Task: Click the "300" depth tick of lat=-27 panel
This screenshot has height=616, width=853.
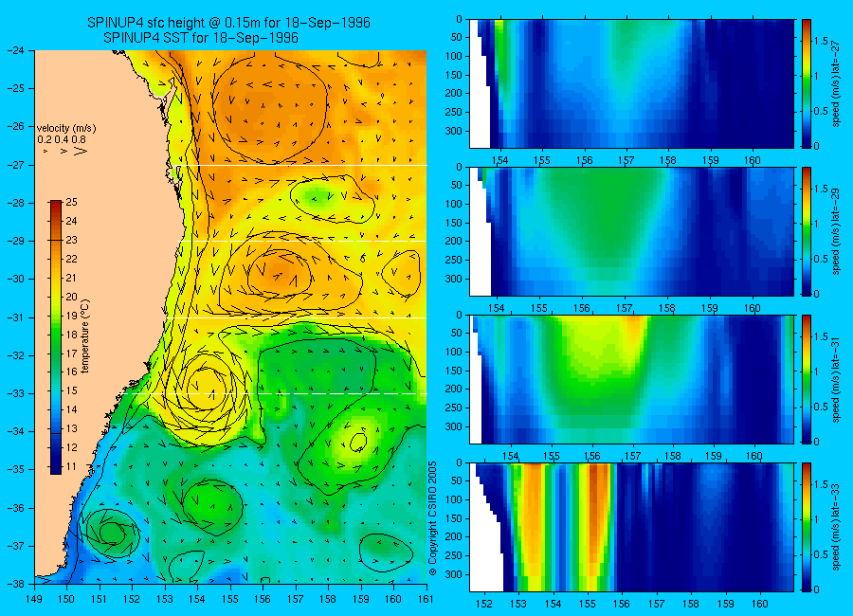Action: click(454, 131)
